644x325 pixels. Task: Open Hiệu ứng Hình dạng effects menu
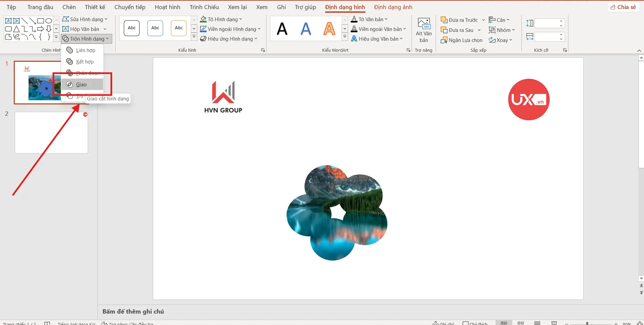pyautogui.click(x=229, y=39)
